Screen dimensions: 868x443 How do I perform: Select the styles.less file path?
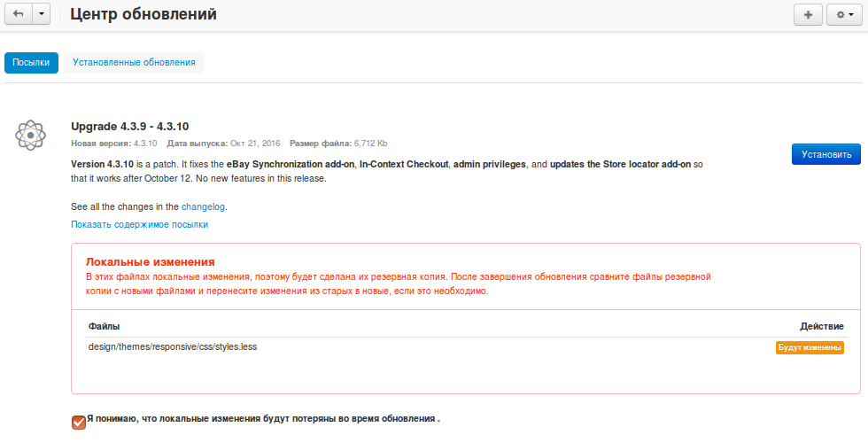coord(173,346)
